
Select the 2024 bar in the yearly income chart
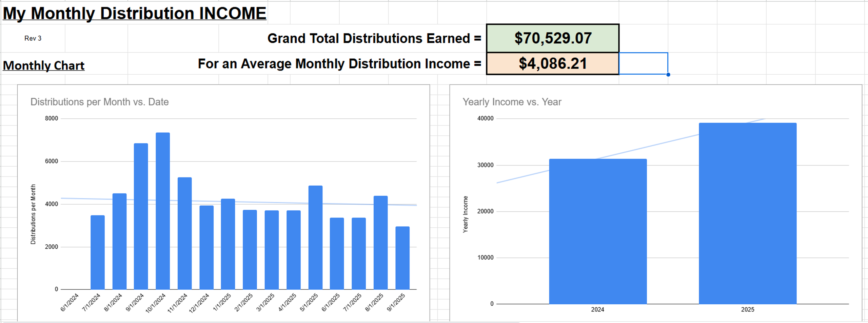598,231
